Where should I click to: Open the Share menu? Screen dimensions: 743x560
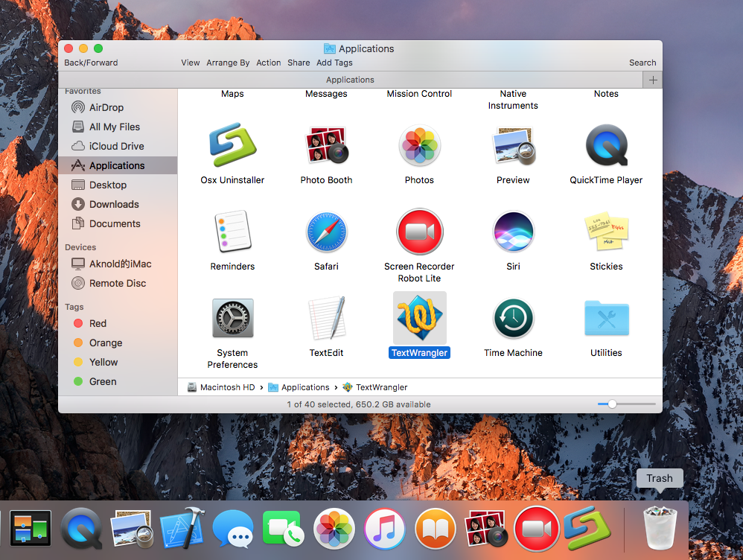298,63
